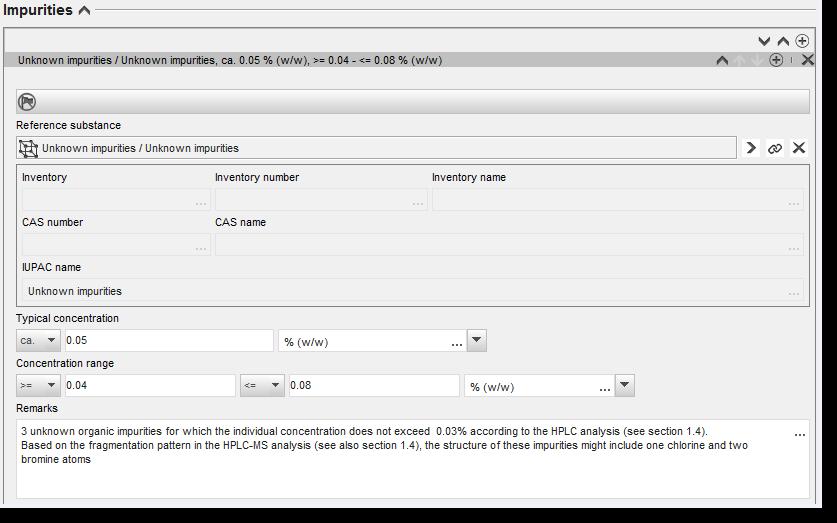Click the IUPAC name field
This screenshot has height=523, width=837.
coord(413,291)
